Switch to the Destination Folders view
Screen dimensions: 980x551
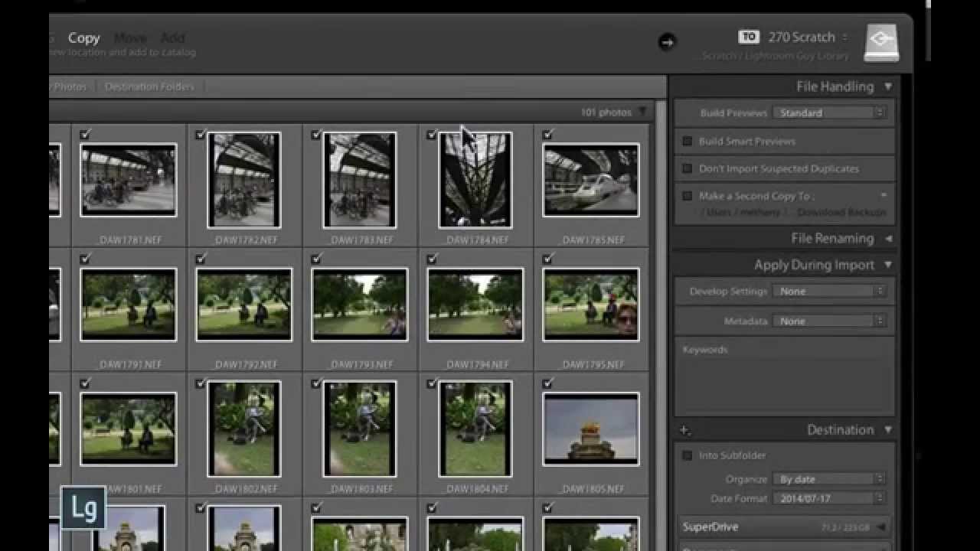[149, 86]
